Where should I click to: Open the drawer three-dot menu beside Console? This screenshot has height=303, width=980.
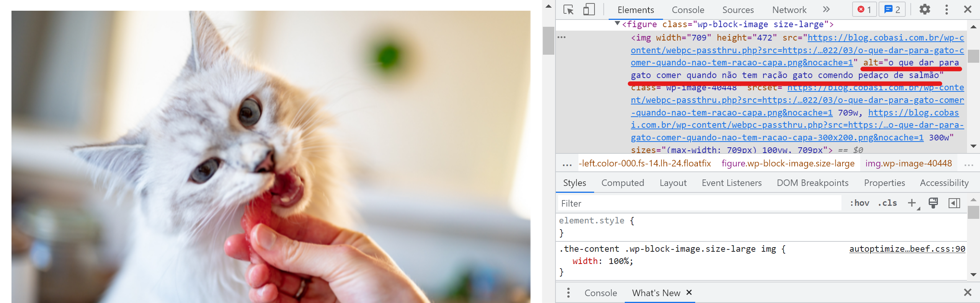pos(568,293)
